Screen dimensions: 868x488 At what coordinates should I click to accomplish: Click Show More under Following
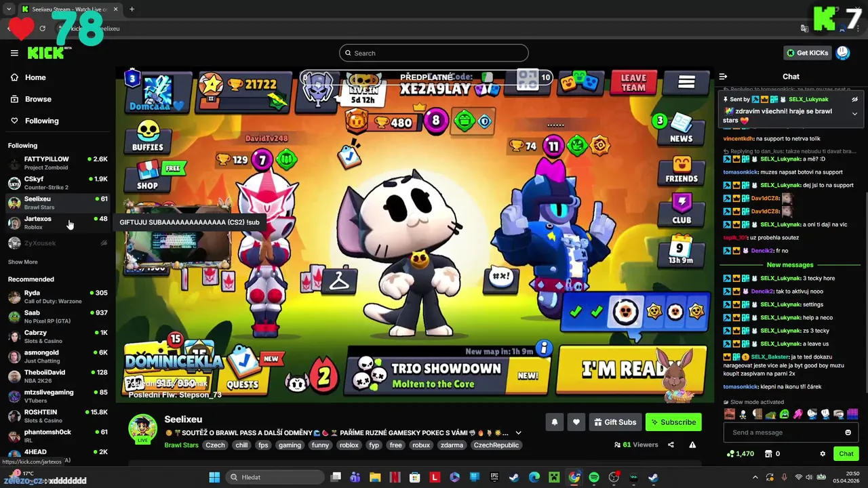pyautogui.click(x=22, y=262)
